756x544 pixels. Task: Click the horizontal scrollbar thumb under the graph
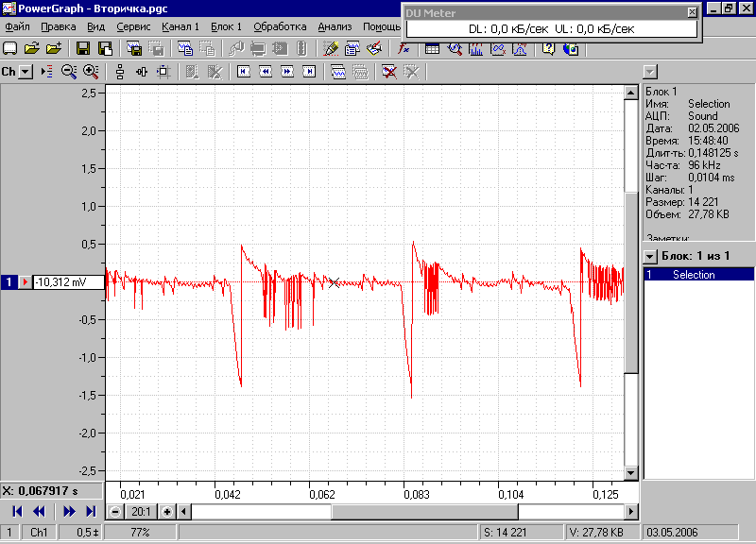[x=424, y=511]
